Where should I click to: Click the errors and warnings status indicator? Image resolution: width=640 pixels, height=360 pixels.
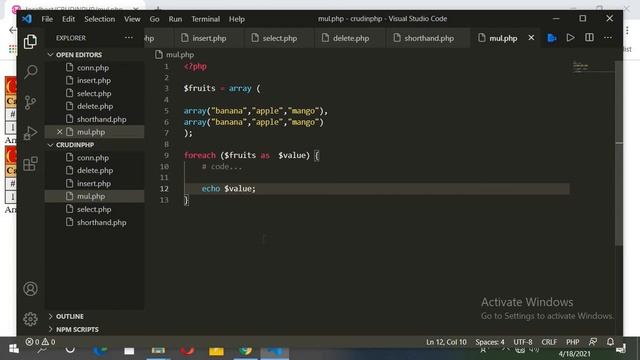pyautogui.click(x=40, y=342)
